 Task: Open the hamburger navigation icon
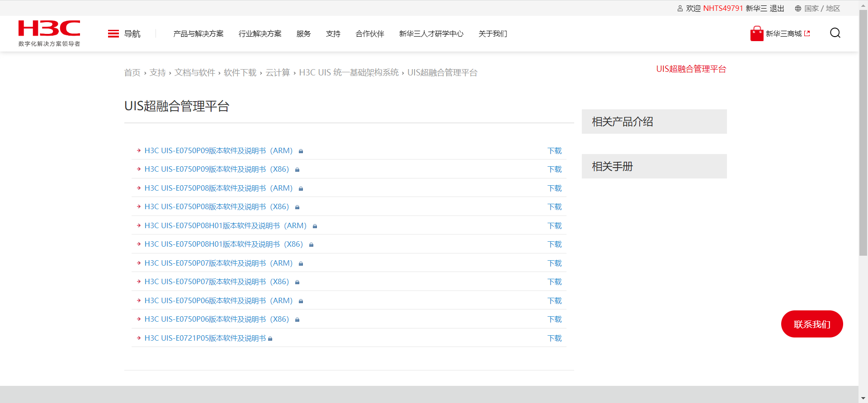tap(113, 34)
